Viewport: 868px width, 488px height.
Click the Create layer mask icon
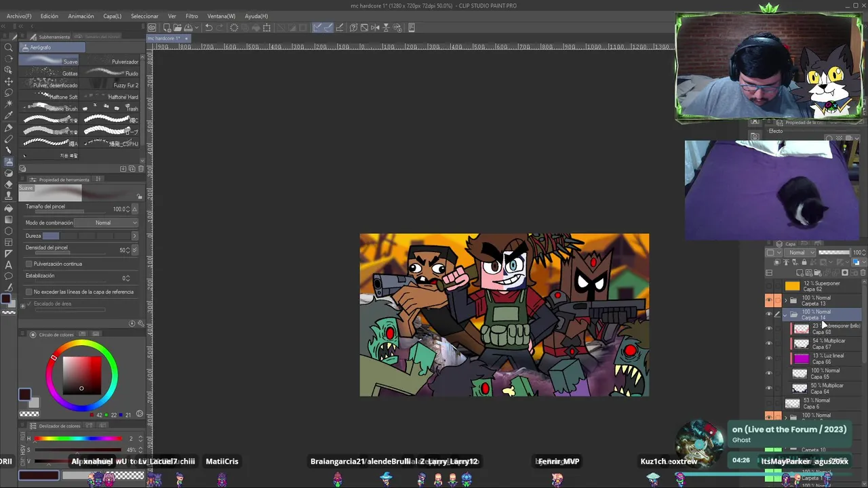845,272
